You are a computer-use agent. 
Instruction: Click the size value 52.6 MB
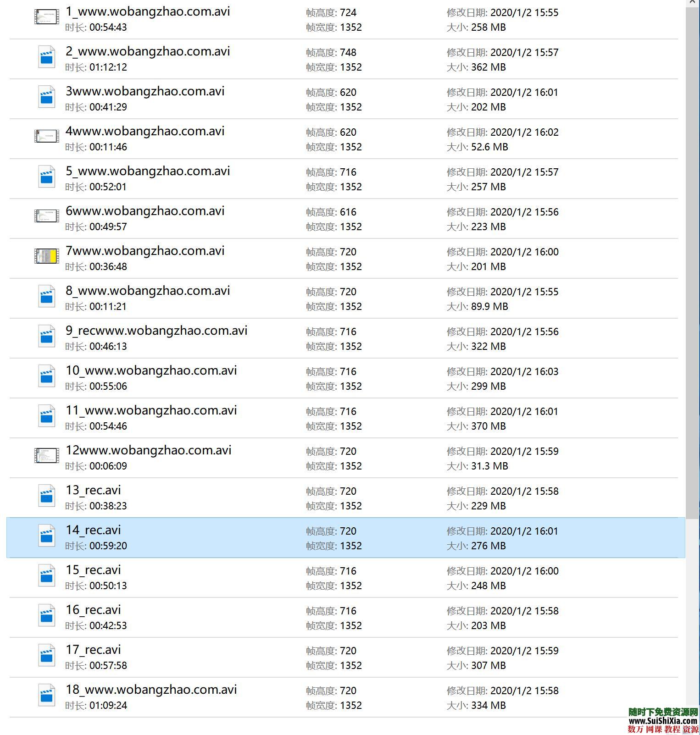pyautogui.click(x=489, y=147)
